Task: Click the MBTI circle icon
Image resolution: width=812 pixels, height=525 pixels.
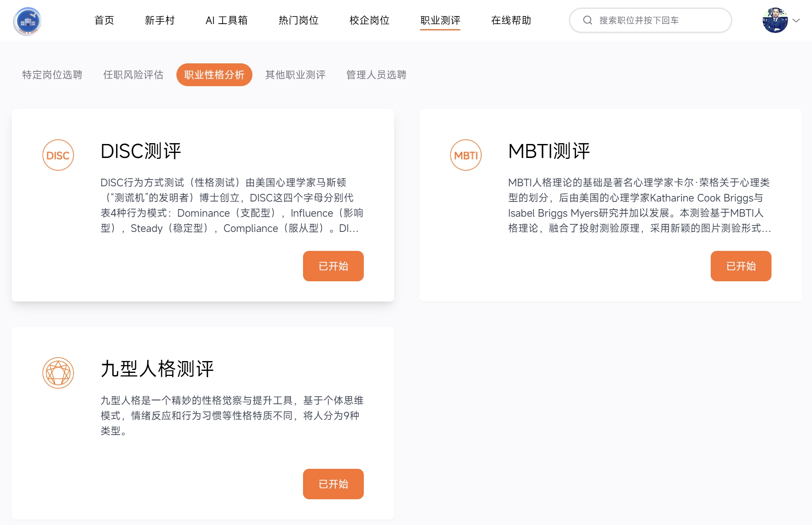Action: click(x=466, y=155)
